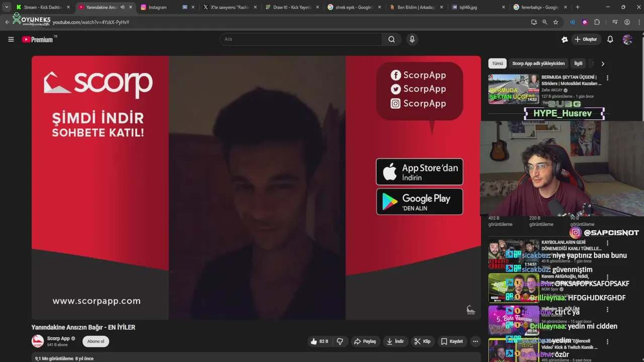The image size is (644, 362).
Task: Open the Chrome profile icon
Action: tap(627, 22)
